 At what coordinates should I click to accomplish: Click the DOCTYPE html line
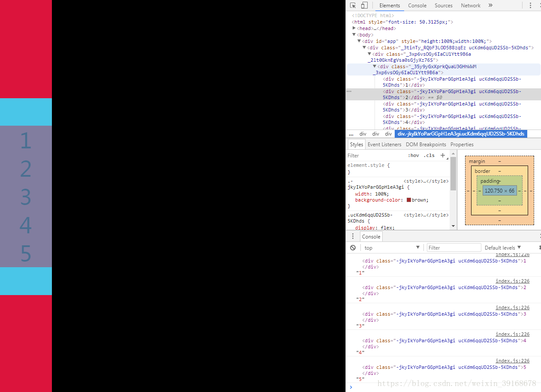(x=373, y=15)
